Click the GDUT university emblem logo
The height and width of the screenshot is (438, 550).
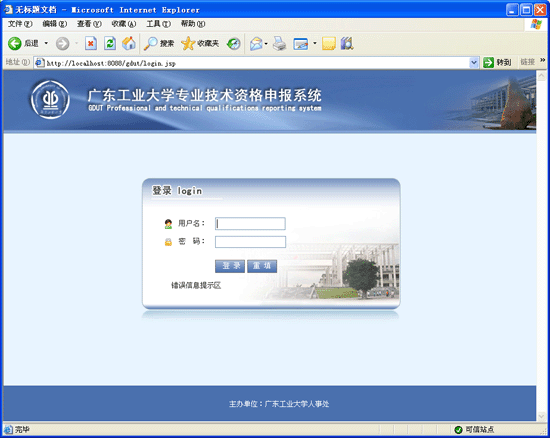click(x=50, y=100)
